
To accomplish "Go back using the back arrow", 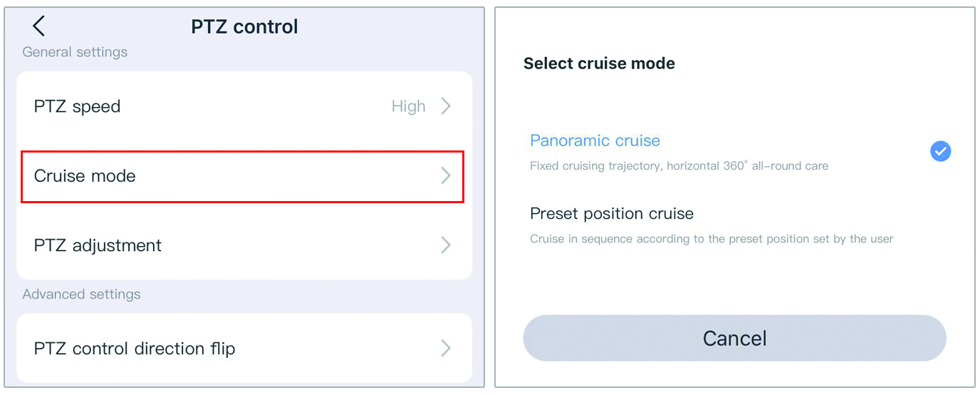I will (x=38, y=26).
